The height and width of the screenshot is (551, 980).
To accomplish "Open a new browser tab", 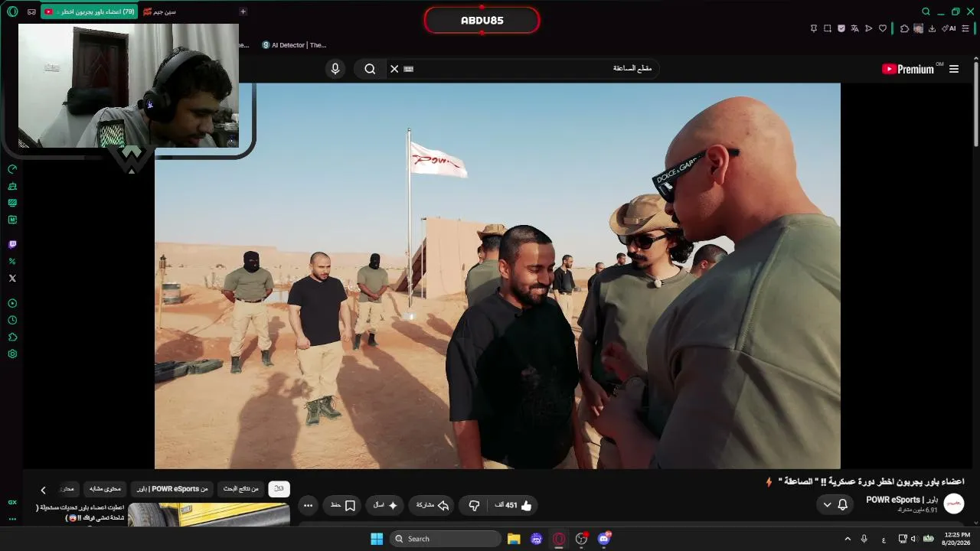I will (x=243, y=11).
